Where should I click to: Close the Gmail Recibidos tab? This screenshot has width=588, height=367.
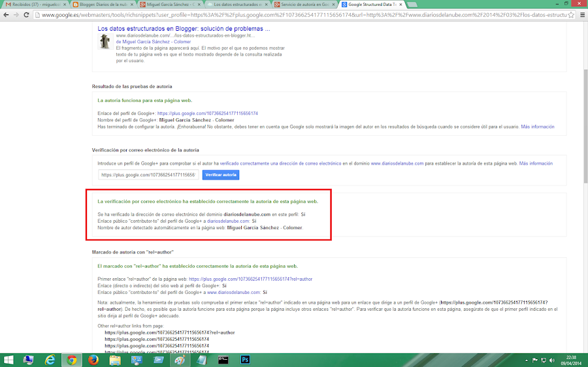[x=65, y=5]
